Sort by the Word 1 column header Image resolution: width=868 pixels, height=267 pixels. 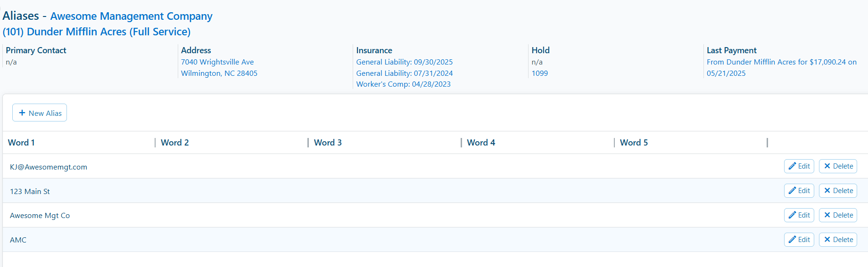[x=21, y=143]
